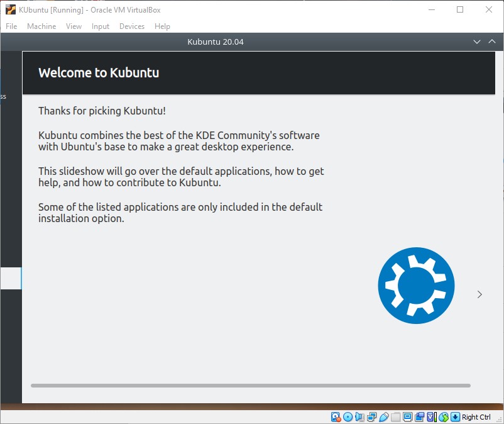
Task: Click the up chevron in Kubuntu 20.04 titlebar
Action: (492, 42)
